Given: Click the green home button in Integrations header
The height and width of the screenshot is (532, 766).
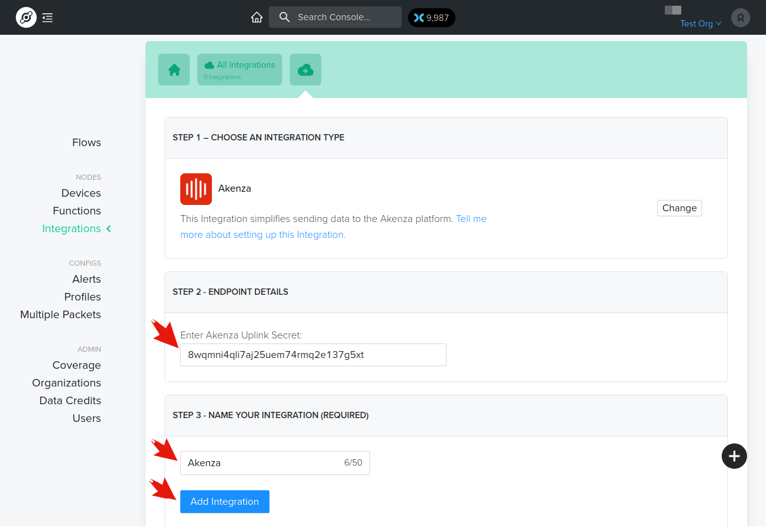Looking at the screenshot, I should click(174, 70).
